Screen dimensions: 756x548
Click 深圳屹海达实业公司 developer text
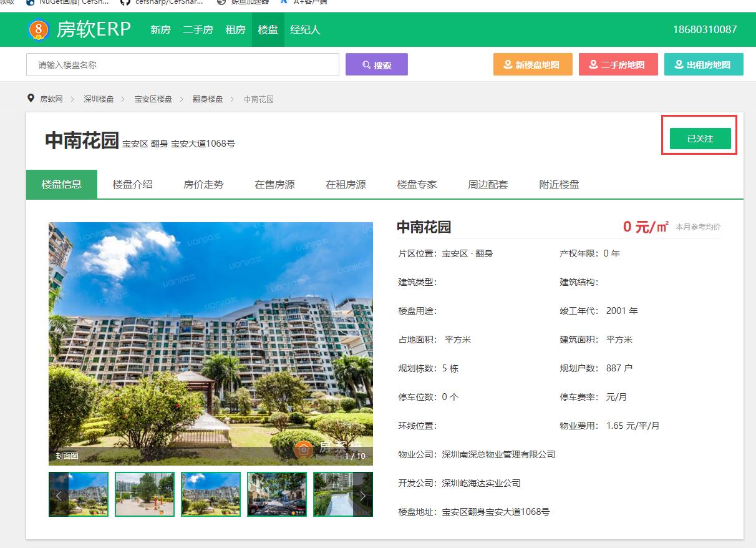point(482,483)
